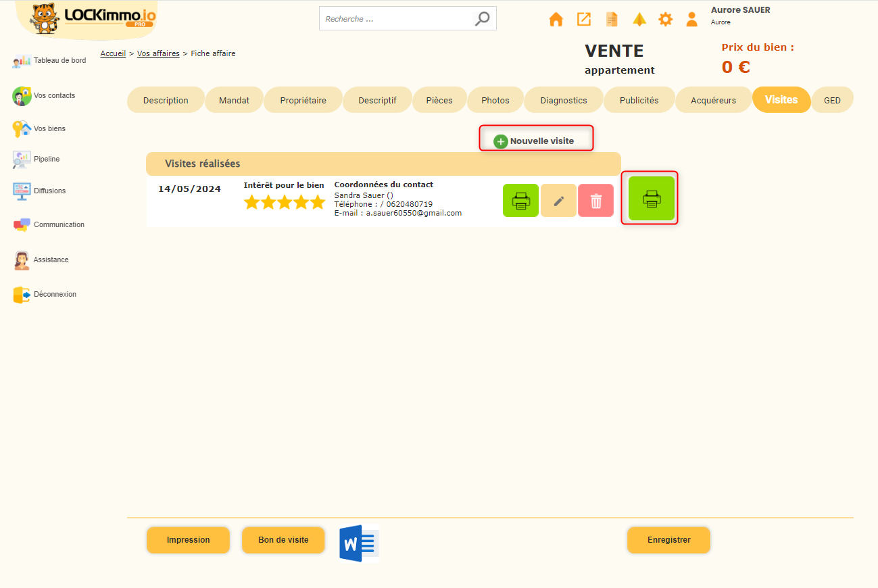
Task: Click the Enregistrer button
Action: [x=668, y=540]
